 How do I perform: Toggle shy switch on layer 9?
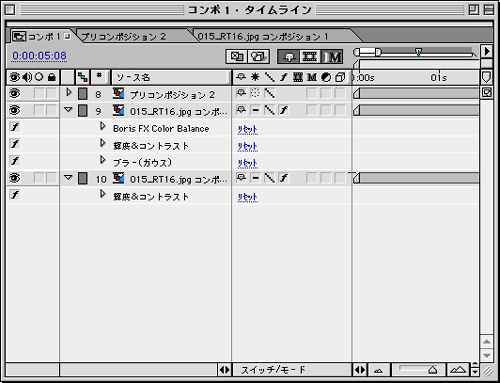pyautogui.click(x=241, y=110)
